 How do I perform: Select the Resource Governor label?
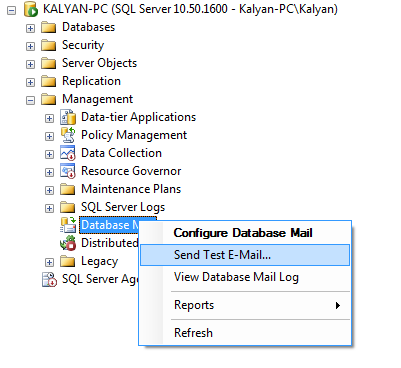pyautogui.click(x=131, y=171)
